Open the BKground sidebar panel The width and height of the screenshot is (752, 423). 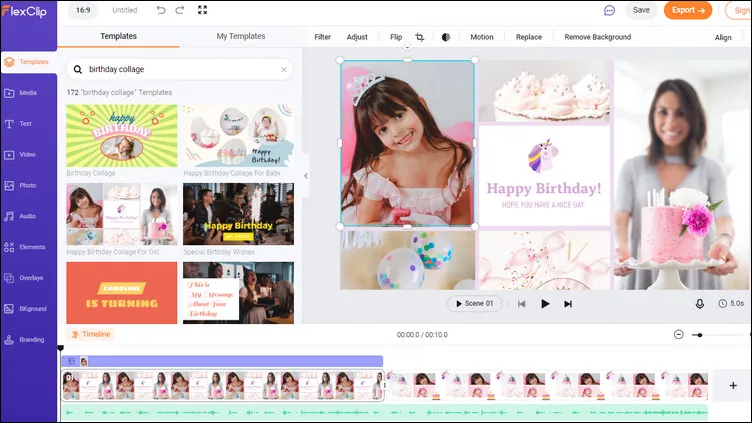point(25,309)
